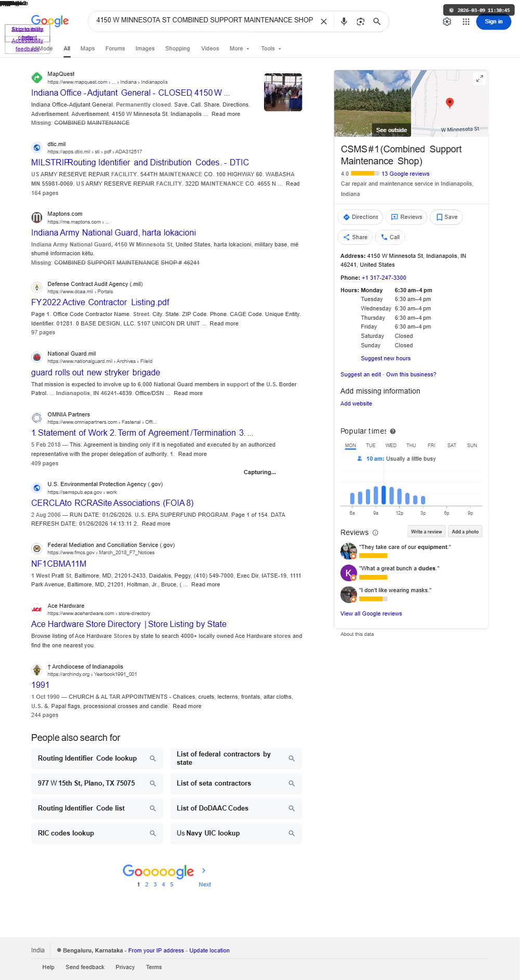Click See outside street view thumbnail

pyautogui.click(x=372, y=103)
